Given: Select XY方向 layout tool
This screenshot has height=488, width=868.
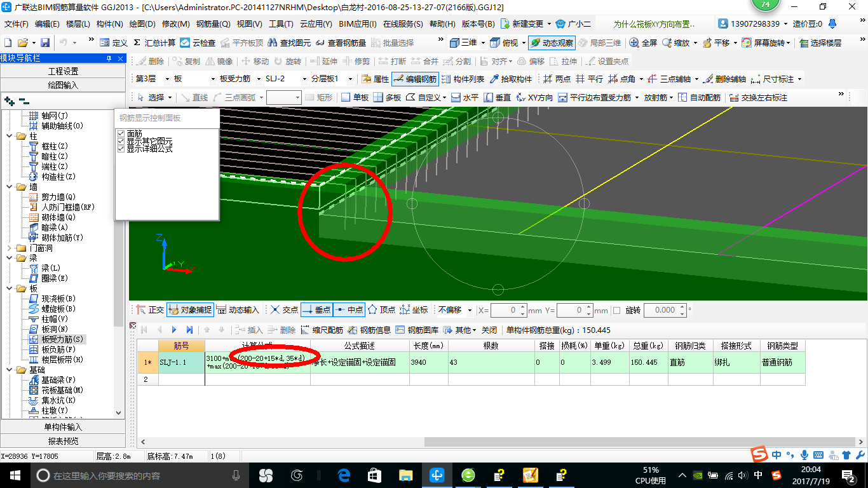Looking at the screenshot, I should click(534, 97).
